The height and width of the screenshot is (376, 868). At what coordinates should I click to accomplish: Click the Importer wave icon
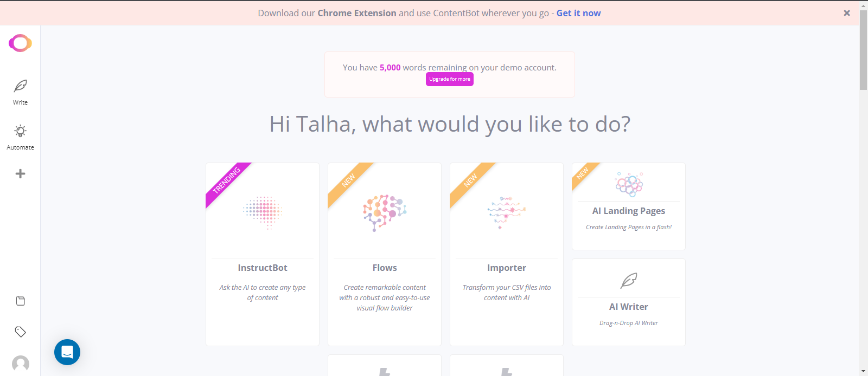pyautogui.click(x=507, y=212)
